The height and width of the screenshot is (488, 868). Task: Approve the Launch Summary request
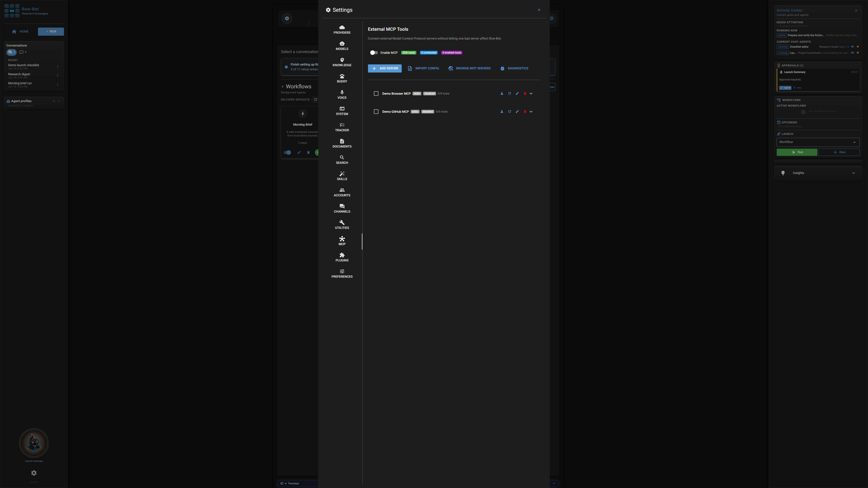tap(785, 88)
